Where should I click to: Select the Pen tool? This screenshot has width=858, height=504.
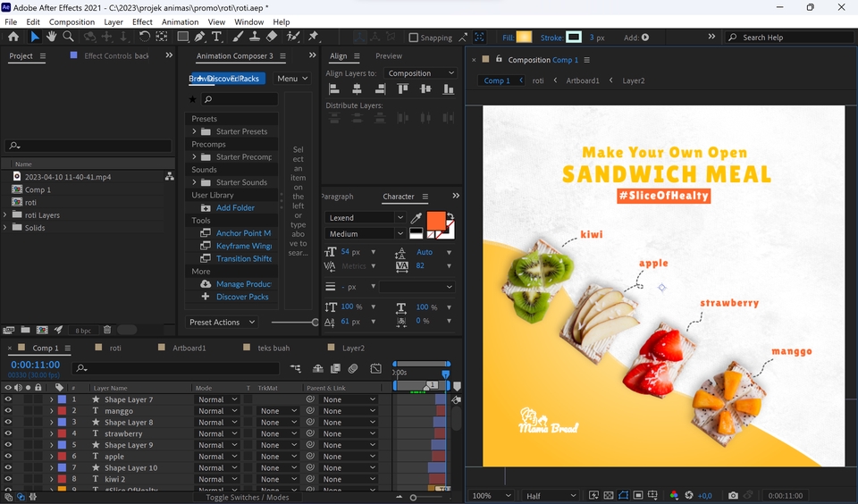pyautogui.click(x=199, y=37)
